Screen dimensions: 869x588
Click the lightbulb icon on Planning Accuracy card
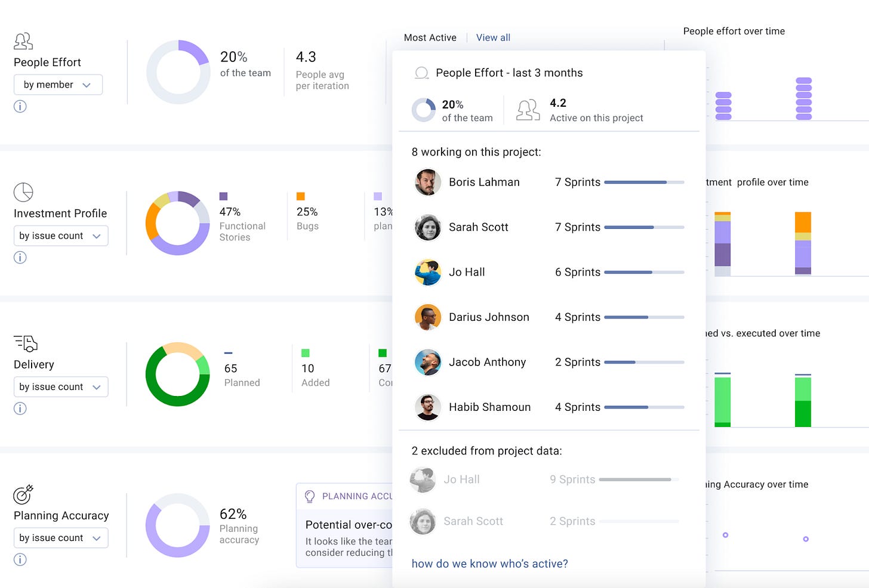(x=309, y=496)
